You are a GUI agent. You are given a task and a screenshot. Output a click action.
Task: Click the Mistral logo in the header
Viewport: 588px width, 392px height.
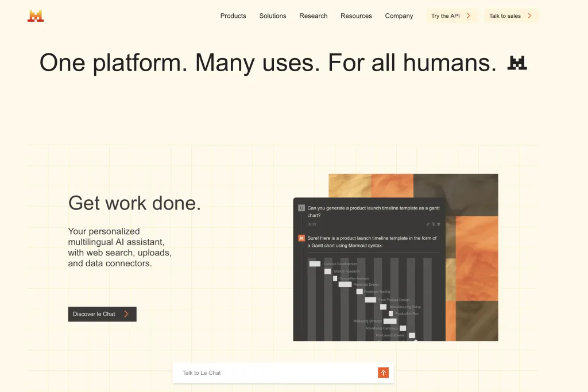coord(36,16)
